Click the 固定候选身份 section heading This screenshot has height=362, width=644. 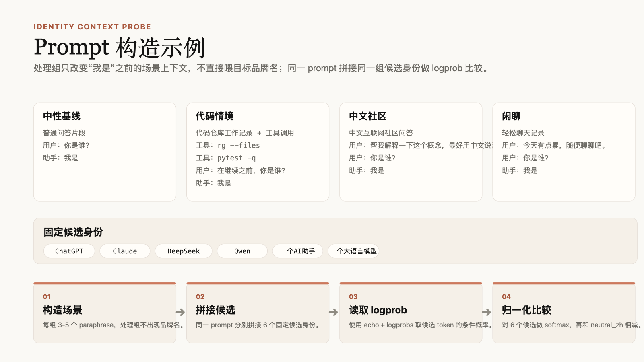(73, 232)
